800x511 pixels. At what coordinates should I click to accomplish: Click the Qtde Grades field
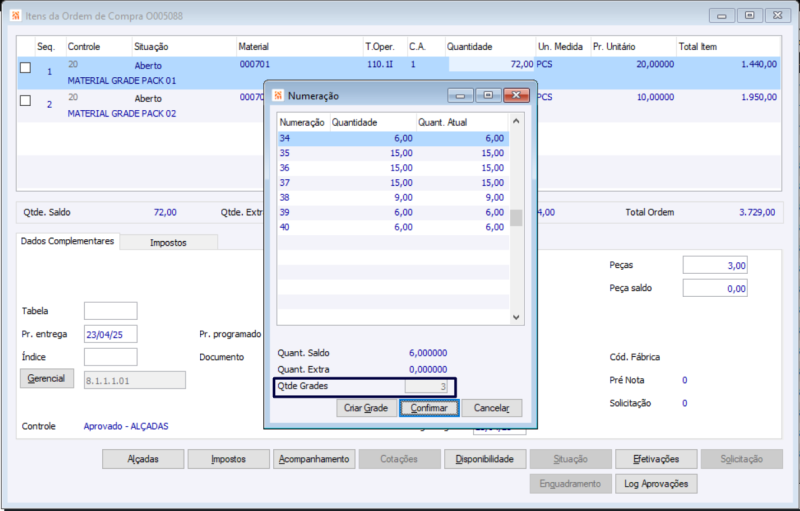point(426,387)
